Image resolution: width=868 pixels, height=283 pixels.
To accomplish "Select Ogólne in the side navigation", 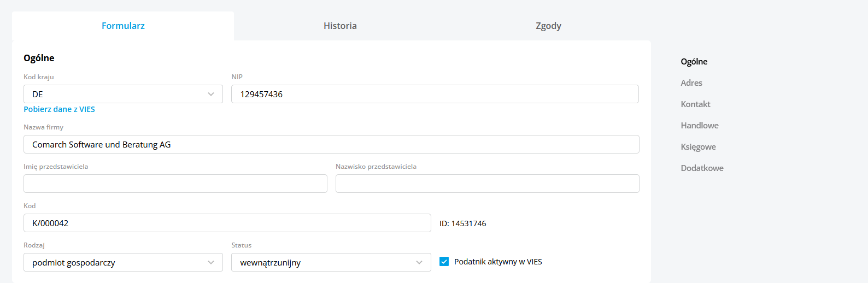I will [x=694, y=62].
